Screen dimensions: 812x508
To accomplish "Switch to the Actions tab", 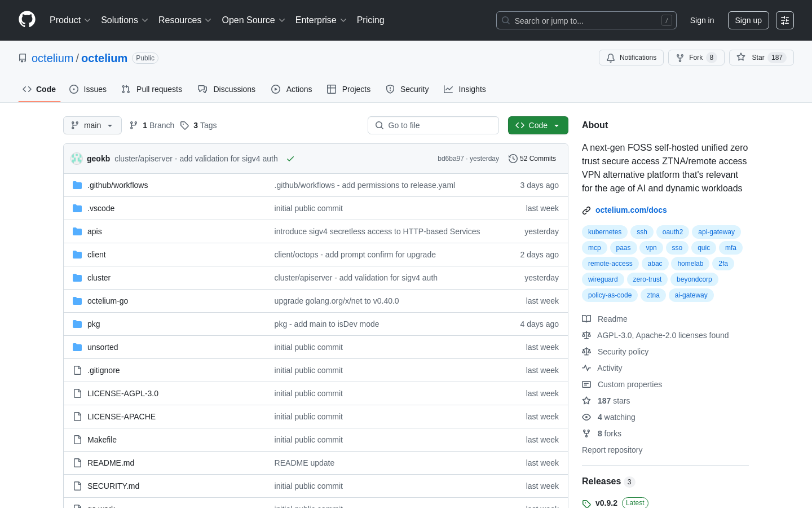I will 292,89.
